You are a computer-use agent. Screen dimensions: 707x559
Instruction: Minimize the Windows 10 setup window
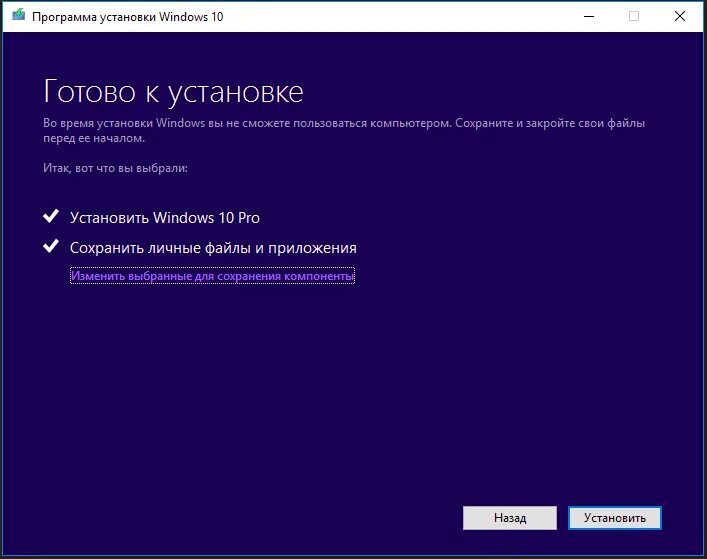pos(589,17)
